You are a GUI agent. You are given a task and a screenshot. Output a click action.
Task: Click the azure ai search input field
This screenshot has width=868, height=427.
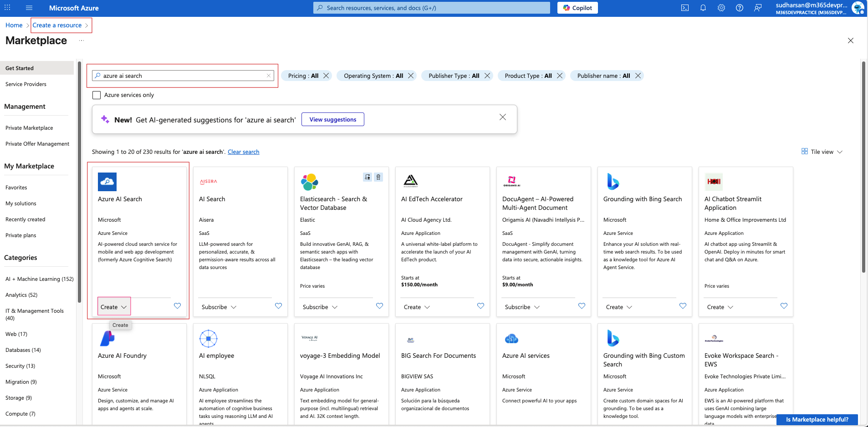point(182,75)
